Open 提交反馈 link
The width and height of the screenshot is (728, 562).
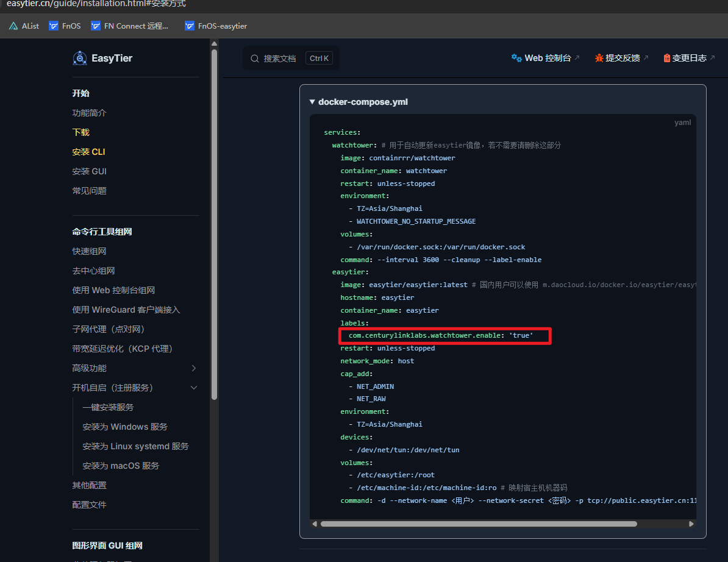621,58
